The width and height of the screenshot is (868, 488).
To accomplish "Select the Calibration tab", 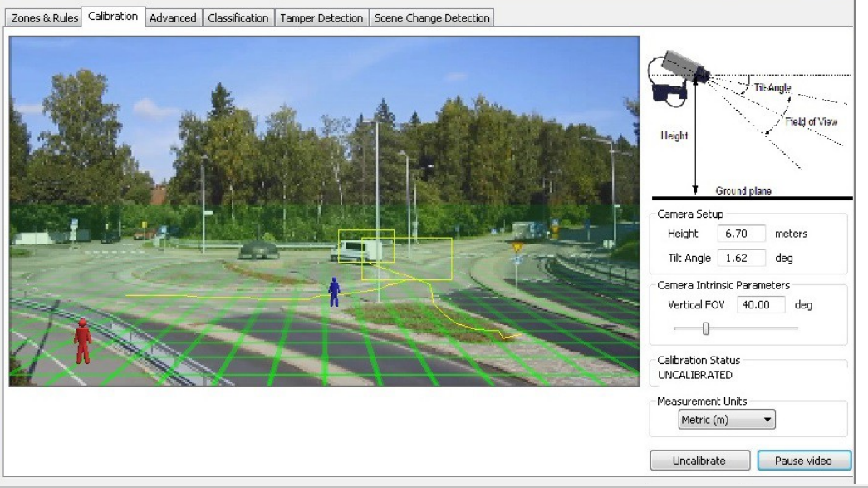I will click(x=113, y=17).
